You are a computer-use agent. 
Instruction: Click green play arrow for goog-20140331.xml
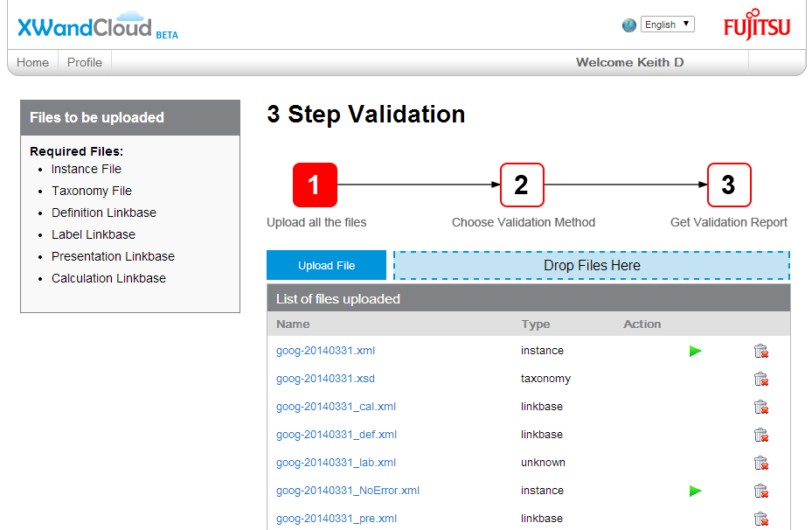695,351
